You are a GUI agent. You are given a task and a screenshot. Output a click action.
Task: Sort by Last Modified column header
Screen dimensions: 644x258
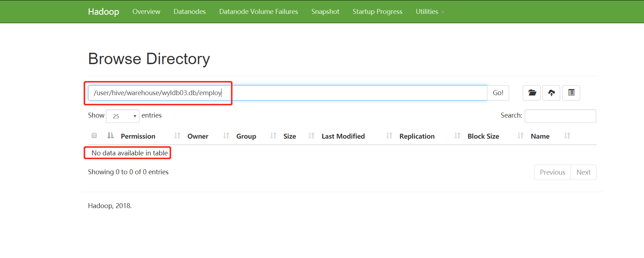pyautogui.click(x=343, y=136)
